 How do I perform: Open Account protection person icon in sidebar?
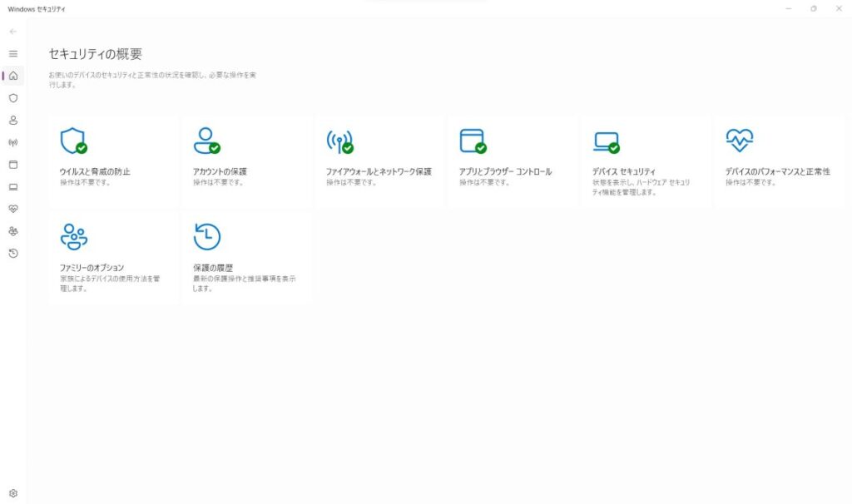pyautogui.click(x=13, y=120)
